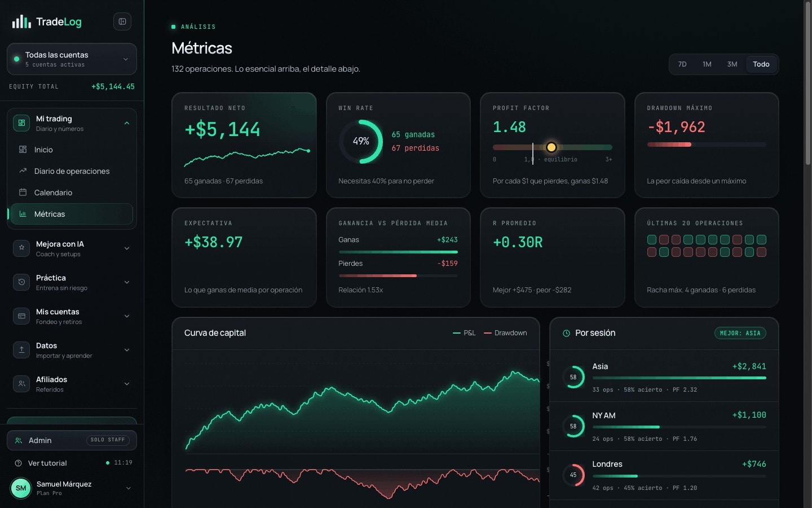Open Samuel Márquez profile menu chevron
The height and width of the screenshot is (508, 812).
click(x=128, y=488)
